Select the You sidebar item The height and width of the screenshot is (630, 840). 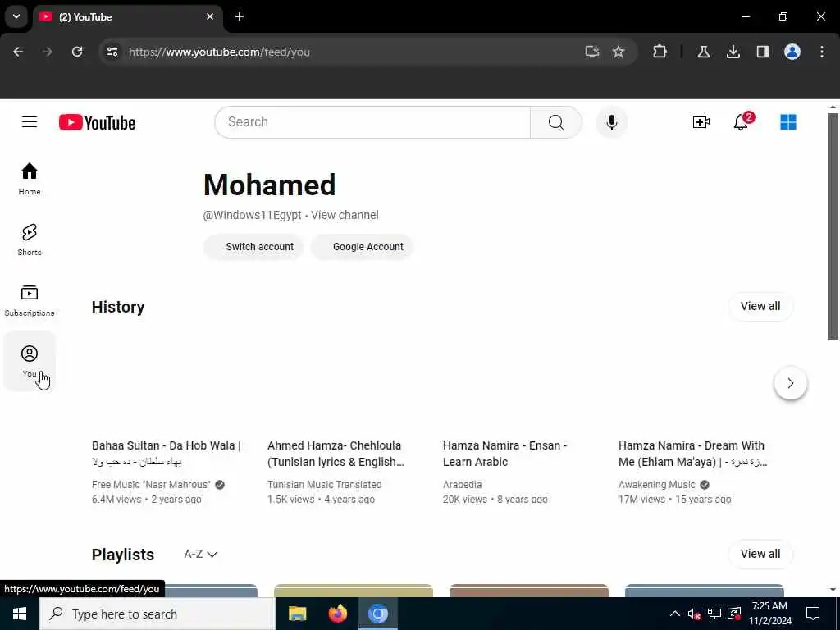coord(30,361)
